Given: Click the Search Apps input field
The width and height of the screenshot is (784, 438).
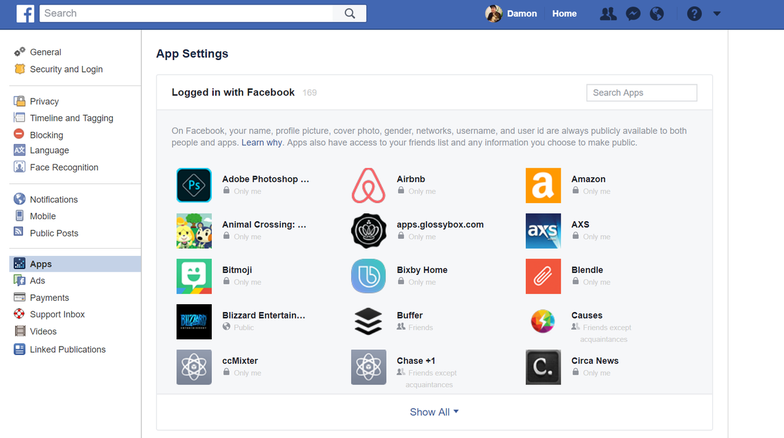Looking at the screenshot, I should point(641,93).
